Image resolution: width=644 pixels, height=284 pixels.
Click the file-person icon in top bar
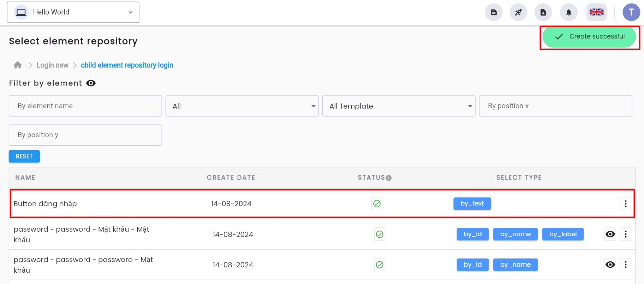click(543, 12)
